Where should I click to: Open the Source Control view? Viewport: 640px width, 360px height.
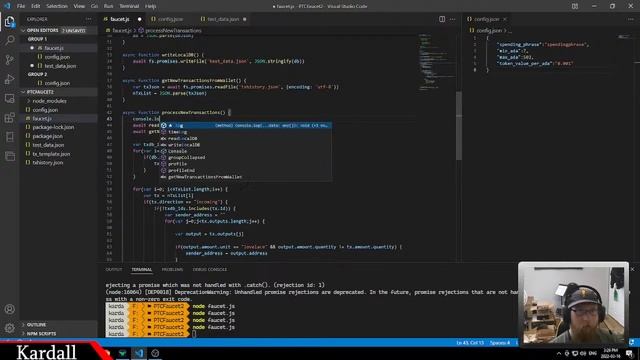coord(9,60)
